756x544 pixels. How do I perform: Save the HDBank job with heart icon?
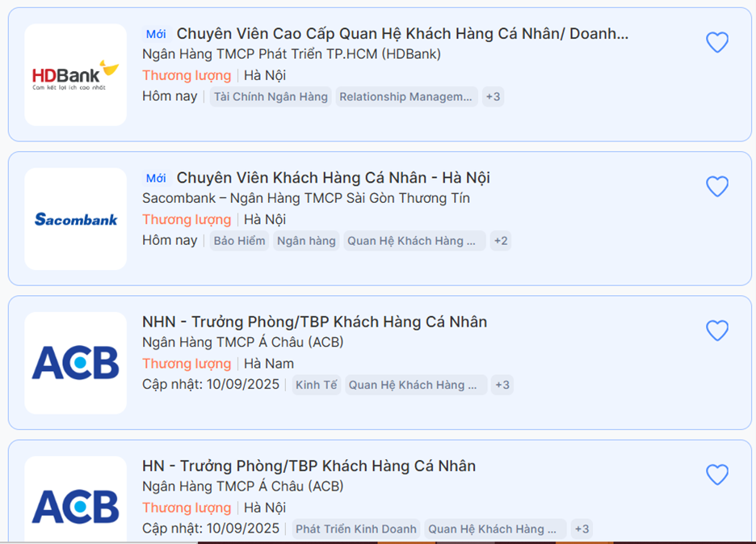tap(717, 43)
